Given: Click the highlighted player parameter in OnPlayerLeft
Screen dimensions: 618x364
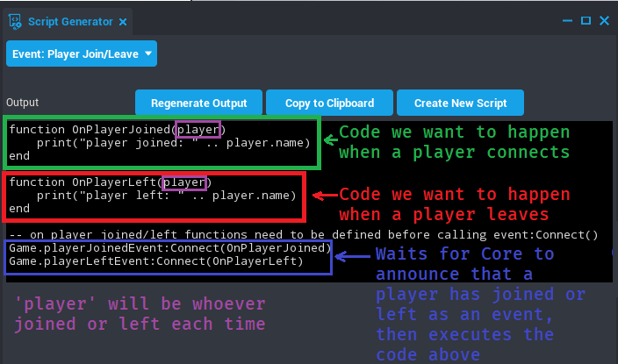Looking at the screenshot, I should point(186,182).
